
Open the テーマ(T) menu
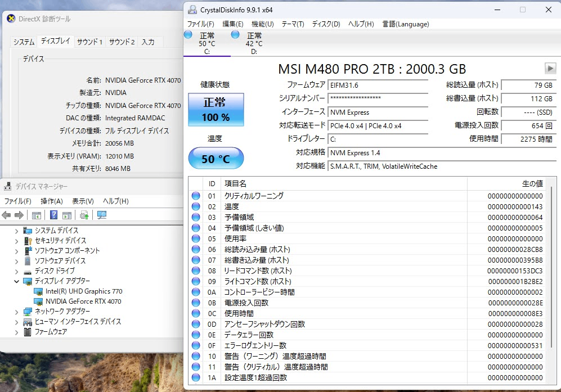tap(293, 24)
